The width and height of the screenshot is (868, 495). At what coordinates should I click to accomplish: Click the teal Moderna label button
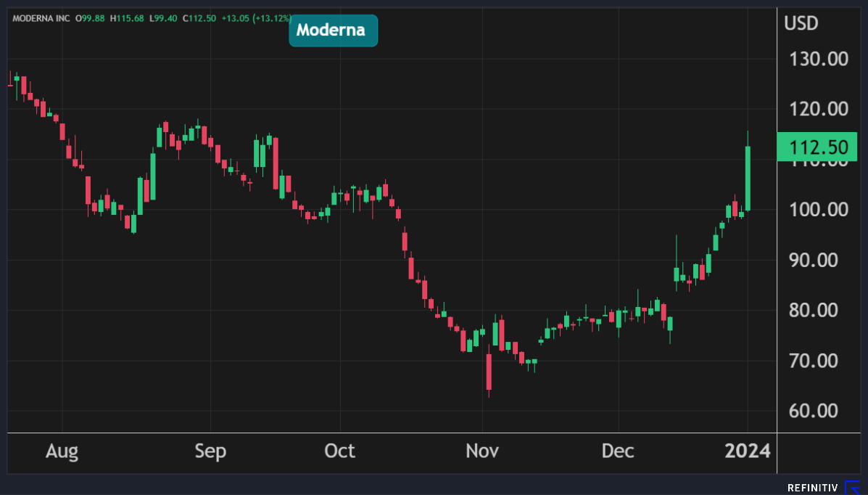click(333, 30)
